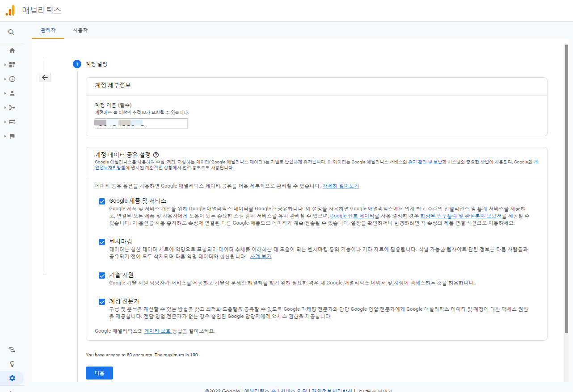
Task: Select the Home icon in the sidebar
Action: coord(12,50)
